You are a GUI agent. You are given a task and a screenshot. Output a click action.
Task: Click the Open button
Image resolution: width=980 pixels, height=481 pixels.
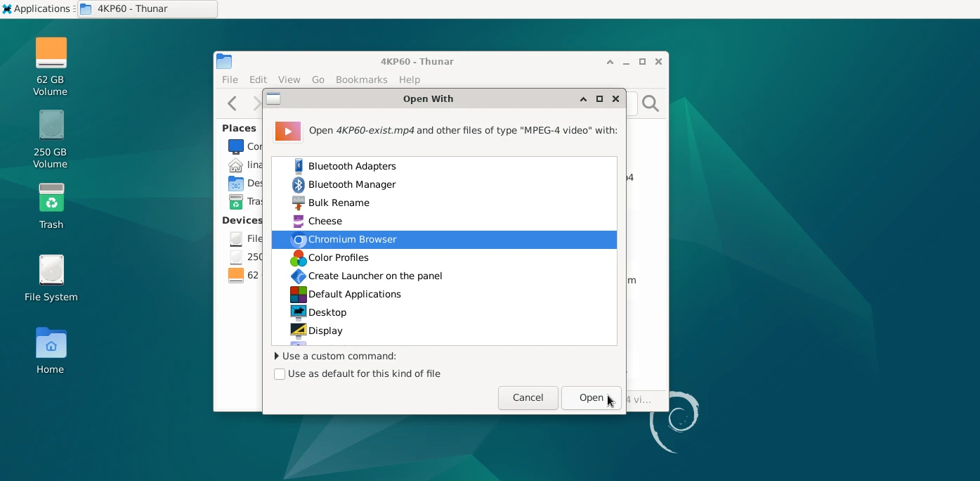591,398
